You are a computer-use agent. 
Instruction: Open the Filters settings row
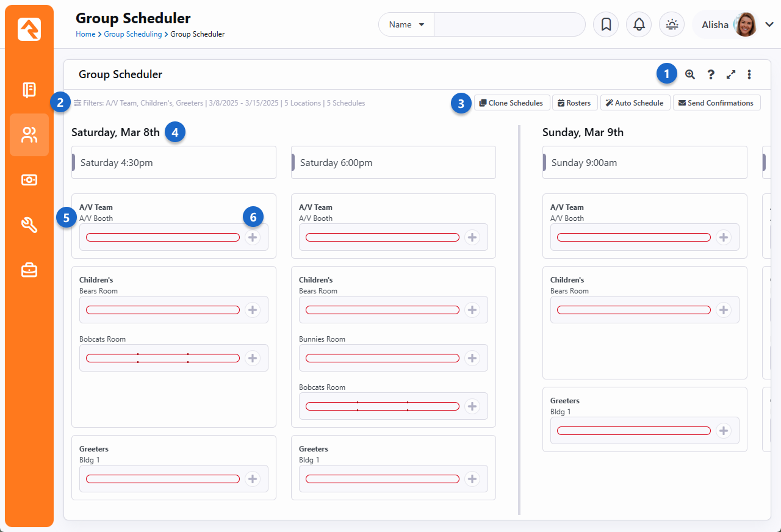tap(220, 103)
